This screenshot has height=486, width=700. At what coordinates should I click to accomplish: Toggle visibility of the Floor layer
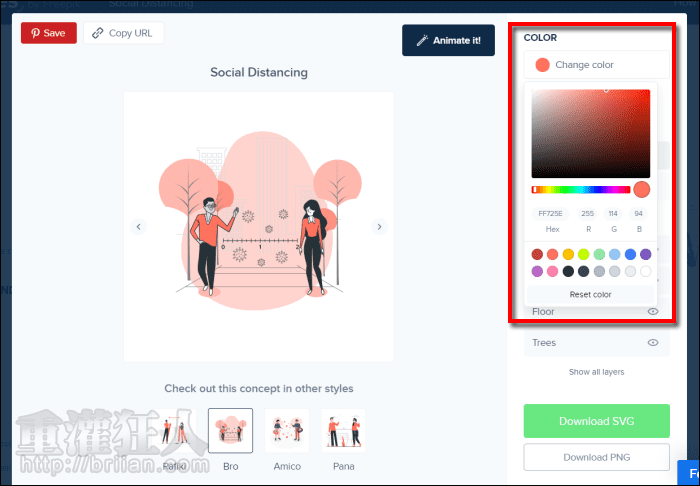click(x=652, y=312)
